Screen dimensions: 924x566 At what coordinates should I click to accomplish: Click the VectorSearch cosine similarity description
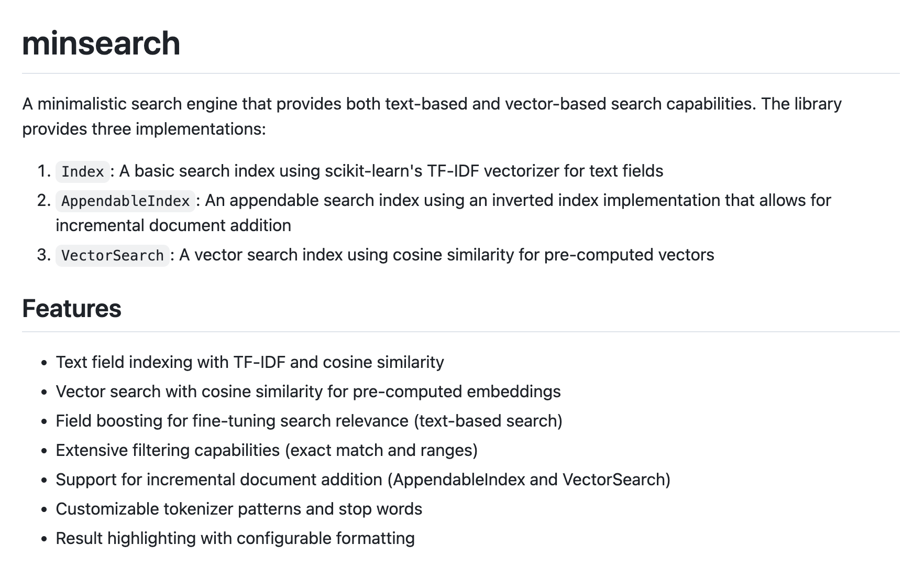pyautogui.click(x=447, y=255)
